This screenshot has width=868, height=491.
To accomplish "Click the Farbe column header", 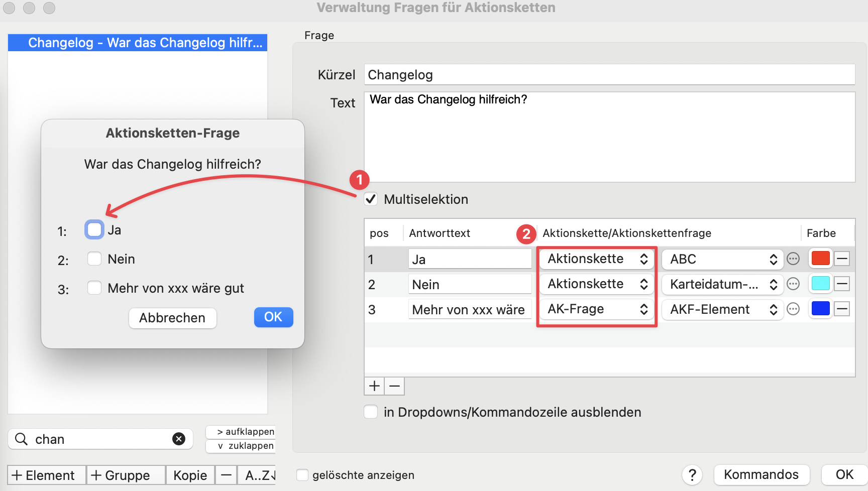I will pos(821,233).
